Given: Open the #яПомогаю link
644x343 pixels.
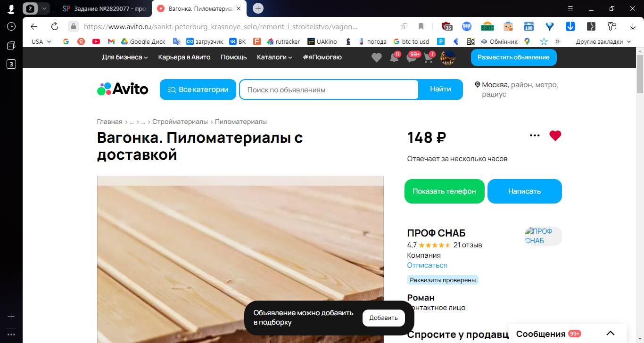Looking at the screenshot, I should click(322, 57).
